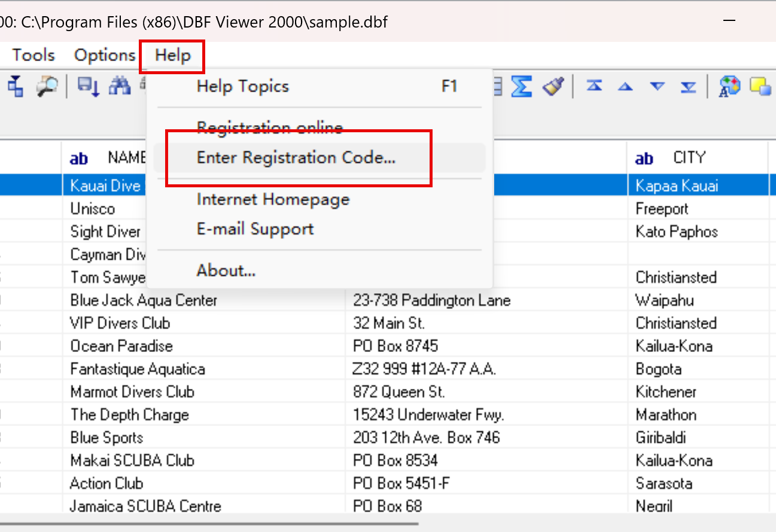Viewport: 776px width, 532px height.
Task: Click the magnifier preview icon in toolbar
Action: tap(46, 87)
